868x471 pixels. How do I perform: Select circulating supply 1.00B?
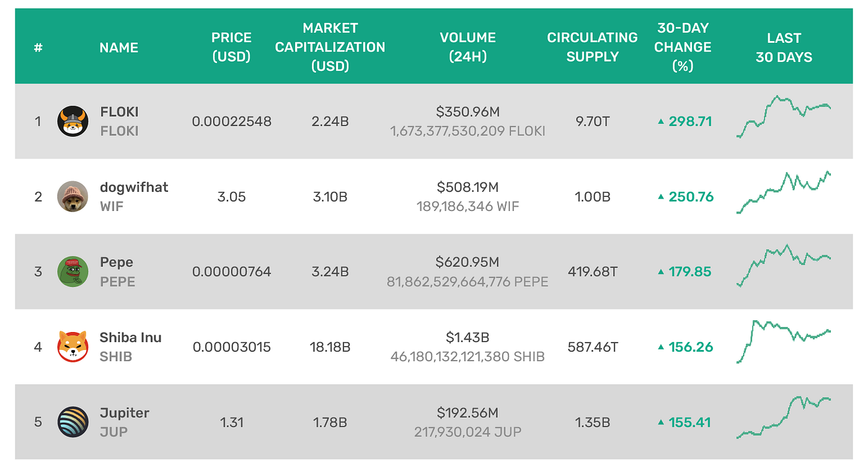tap(593, 197)
